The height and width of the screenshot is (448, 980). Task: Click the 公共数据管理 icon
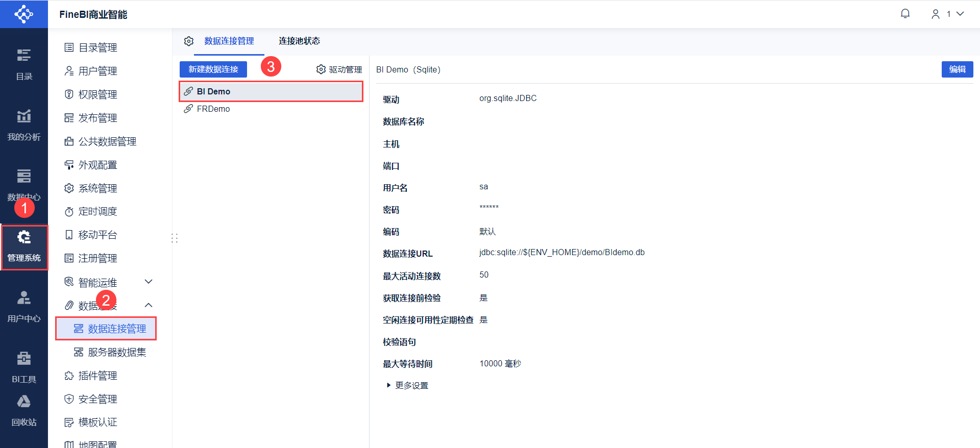pyautogui.click(x=69, y=141)
